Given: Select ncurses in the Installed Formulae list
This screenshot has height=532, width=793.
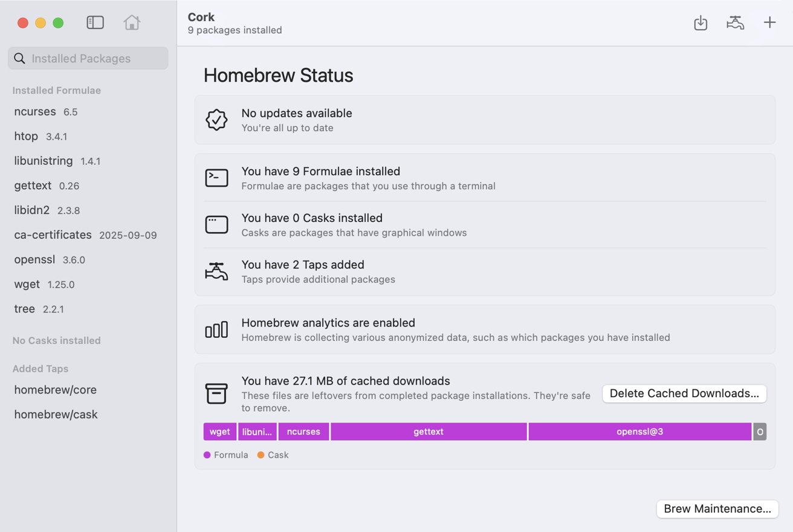Looking at the screenshot, I should click(x=34, y=111).
